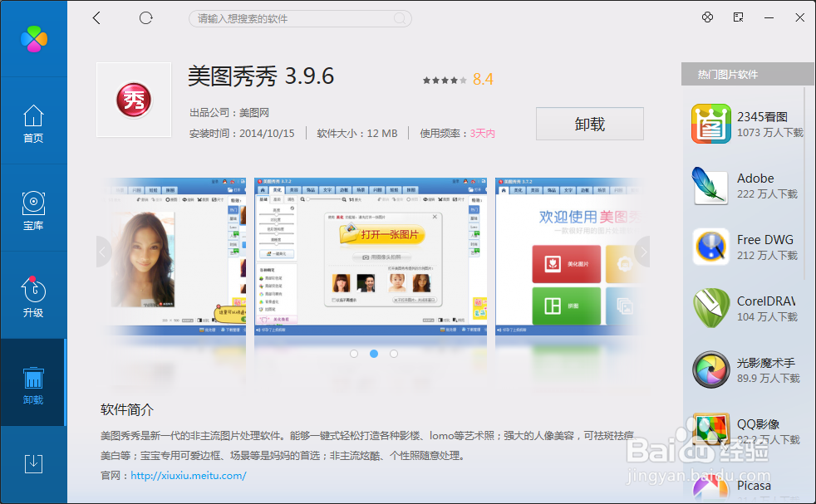
Task: Click the CorelDRAW name text
Action: pos(766,301)
